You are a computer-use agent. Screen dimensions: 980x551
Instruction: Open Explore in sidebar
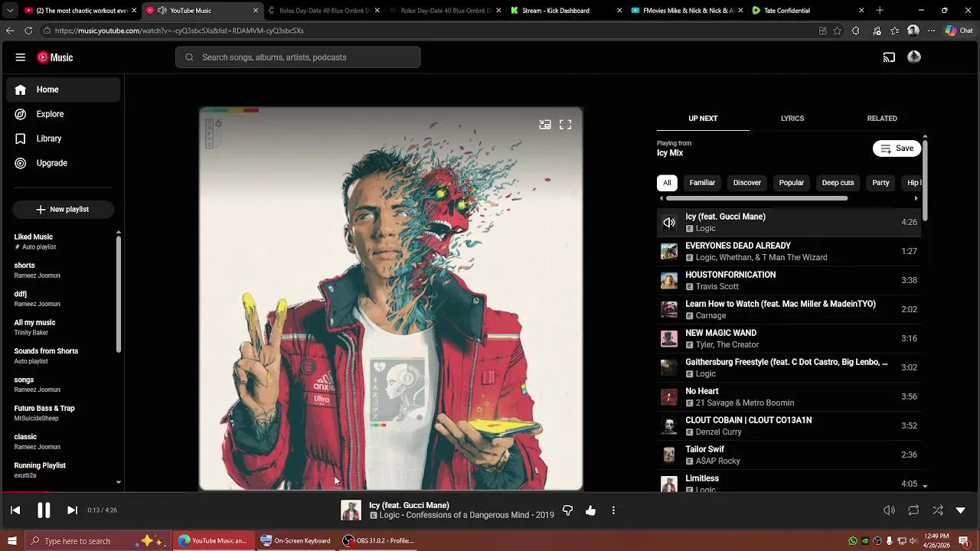tap(64, 114)
